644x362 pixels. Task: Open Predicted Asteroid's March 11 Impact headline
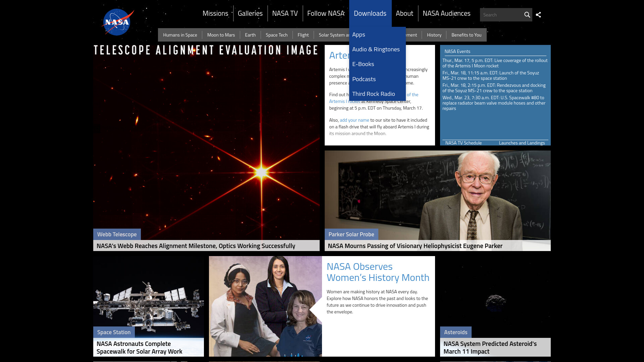[x=490, y=348]
